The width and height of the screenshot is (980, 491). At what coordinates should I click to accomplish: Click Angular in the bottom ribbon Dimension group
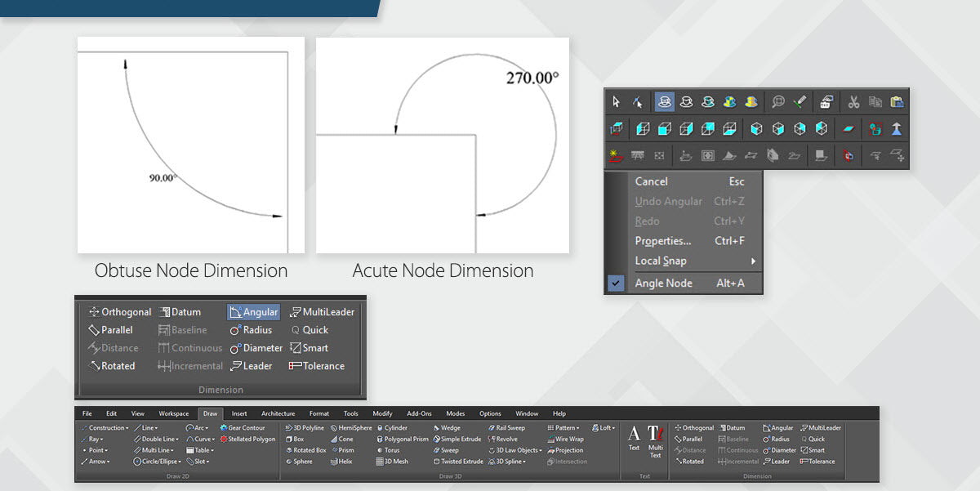(x=777, y=427)
